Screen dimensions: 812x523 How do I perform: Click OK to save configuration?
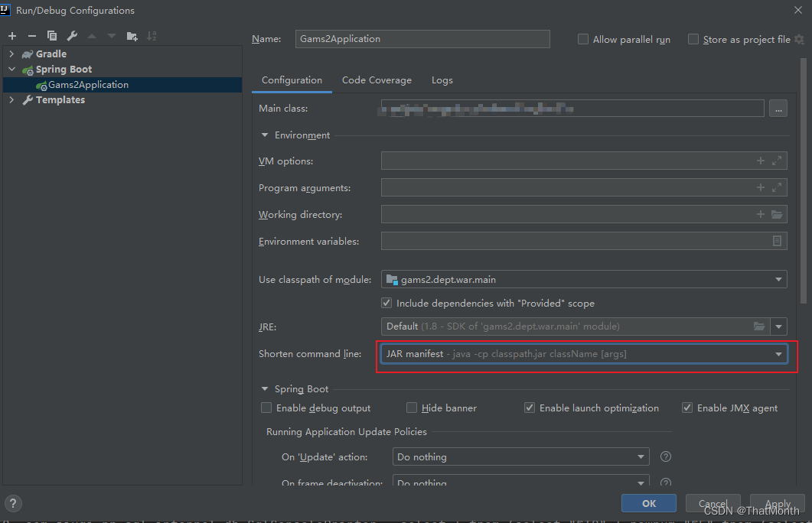(x=649, y=503)
